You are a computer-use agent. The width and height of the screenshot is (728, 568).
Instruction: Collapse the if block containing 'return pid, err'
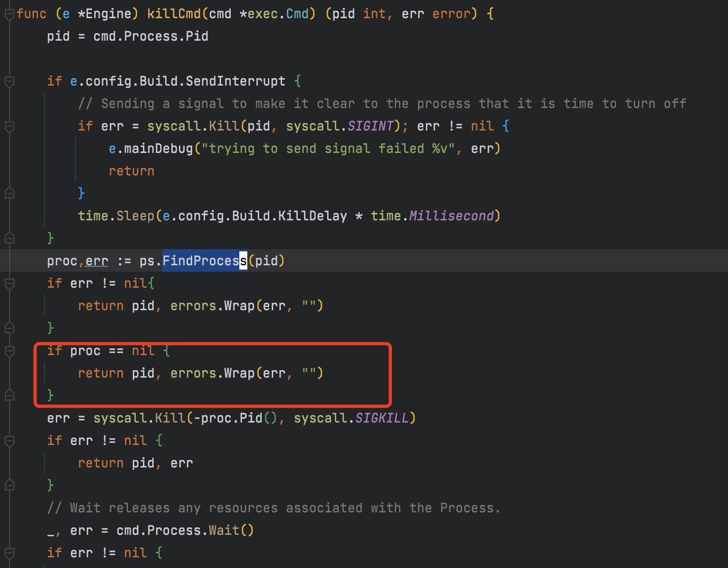pyautogui.click(x=9, y=441)
